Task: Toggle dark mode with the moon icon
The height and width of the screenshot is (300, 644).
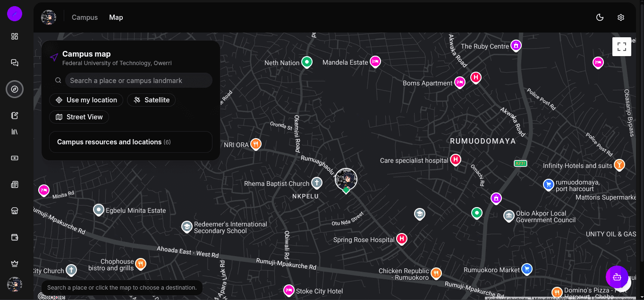Action: (600, 17)
